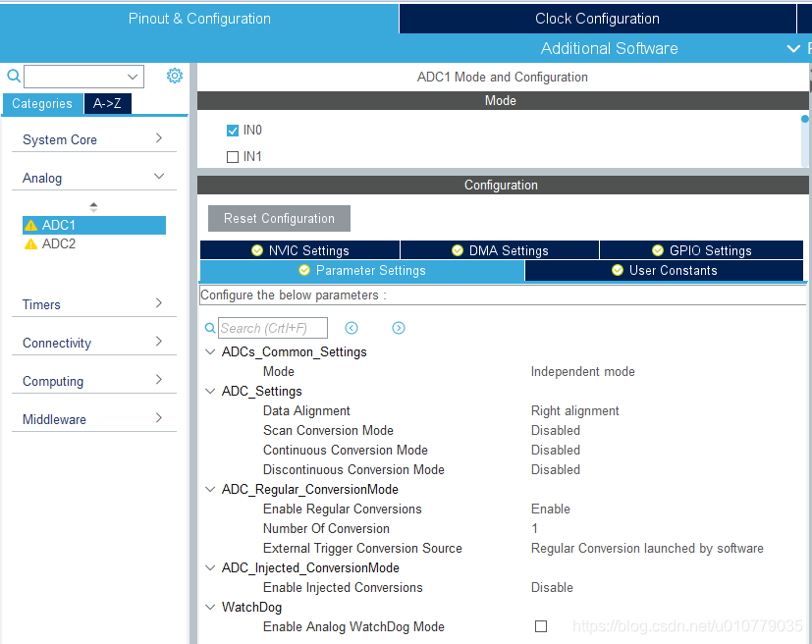This screenshot has height=644, width=812.
Task: Click the Right alignment value
Action: [574, 411]
